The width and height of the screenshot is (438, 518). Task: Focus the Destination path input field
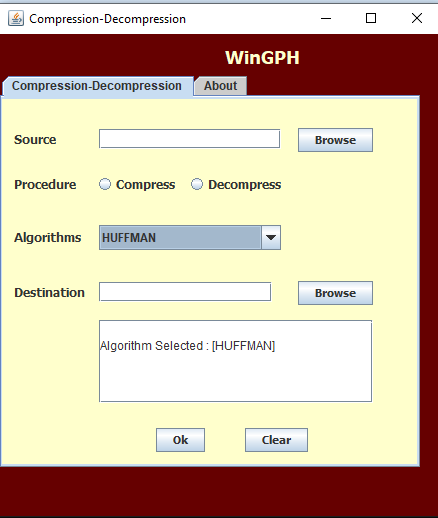click(185, 292)
